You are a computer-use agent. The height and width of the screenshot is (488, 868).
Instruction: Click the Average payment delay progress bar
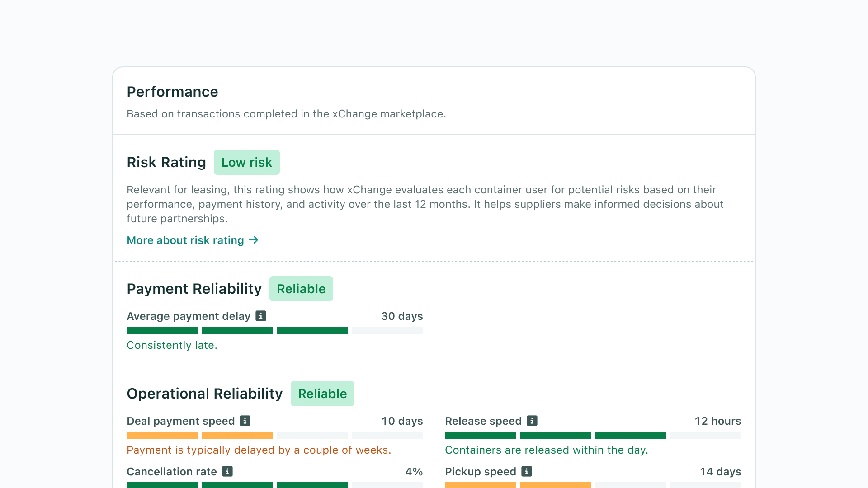[x=274, y=330]
